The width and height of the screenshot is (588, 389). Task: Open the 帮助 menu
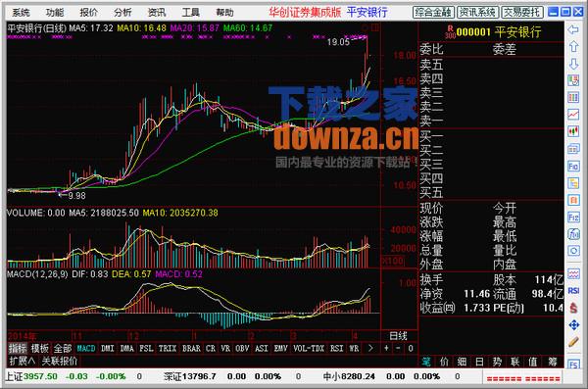point(224,13)
